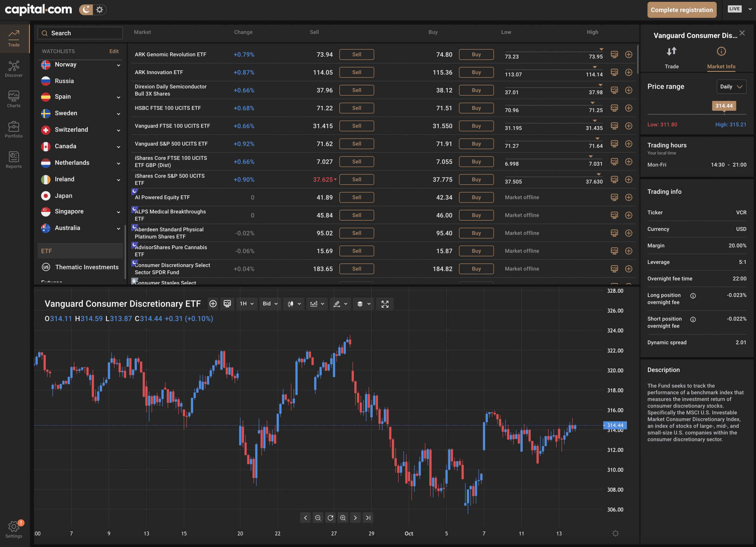Screen dimensions: 756x547
Task: Expand chart to fullscreen
Action: coord(385,304)
